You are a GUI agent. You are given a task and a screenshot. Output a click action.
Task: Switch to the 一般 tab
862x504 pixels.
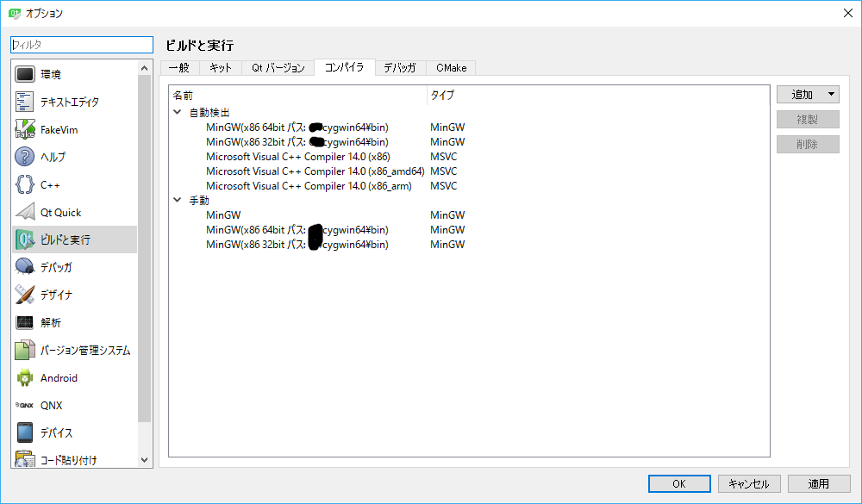179,67
